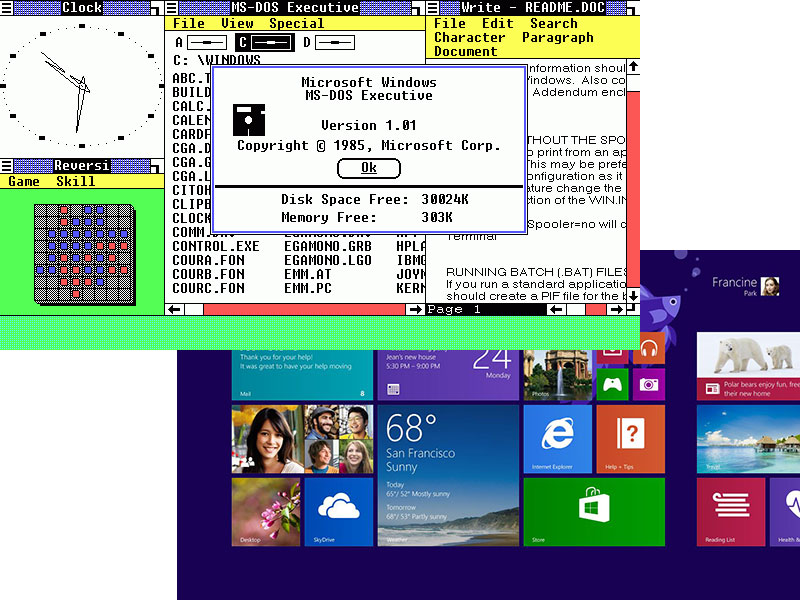
Task: Select CONTROL.EXE in the file list
Action: [x=216, y=246]
